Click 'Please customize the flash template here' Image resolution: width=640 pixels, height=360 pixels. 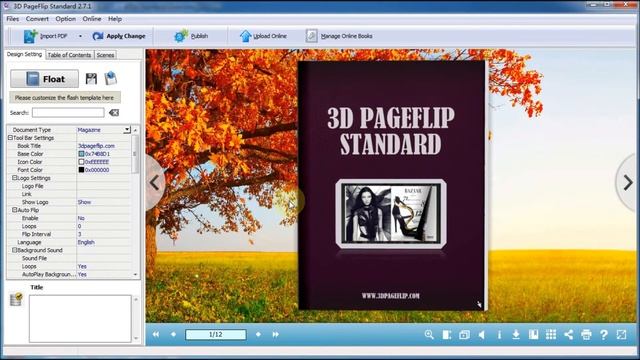point(64,98)
